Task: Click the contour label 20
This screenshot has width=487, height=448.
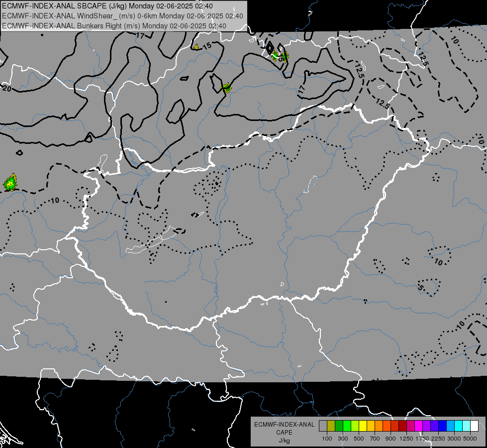Action: tap(7, 89)
